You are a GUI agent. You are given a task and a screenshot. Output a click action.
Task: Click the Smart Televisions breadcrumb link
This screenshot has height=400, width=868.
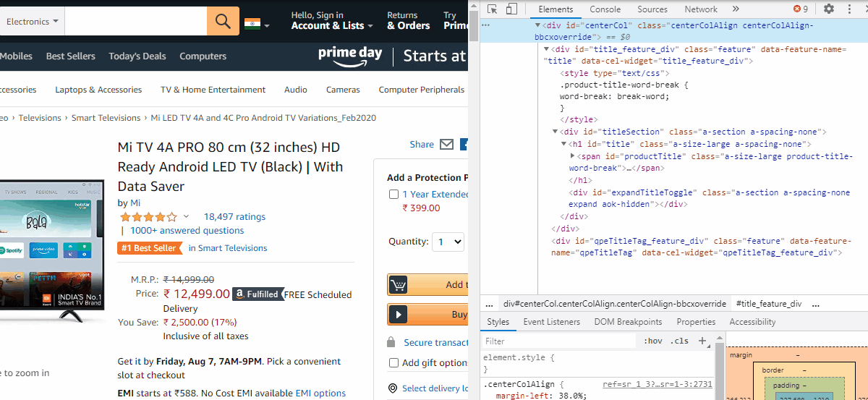pyautogui.click(x=106, y=118)
